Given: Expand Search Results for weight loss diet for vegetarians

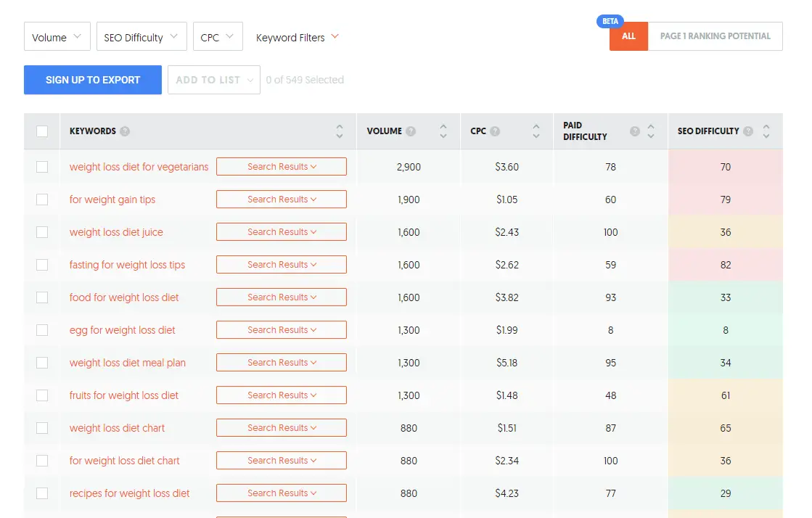Looking at the screenshot, I should pyautogui.click(x=282, y=167).
